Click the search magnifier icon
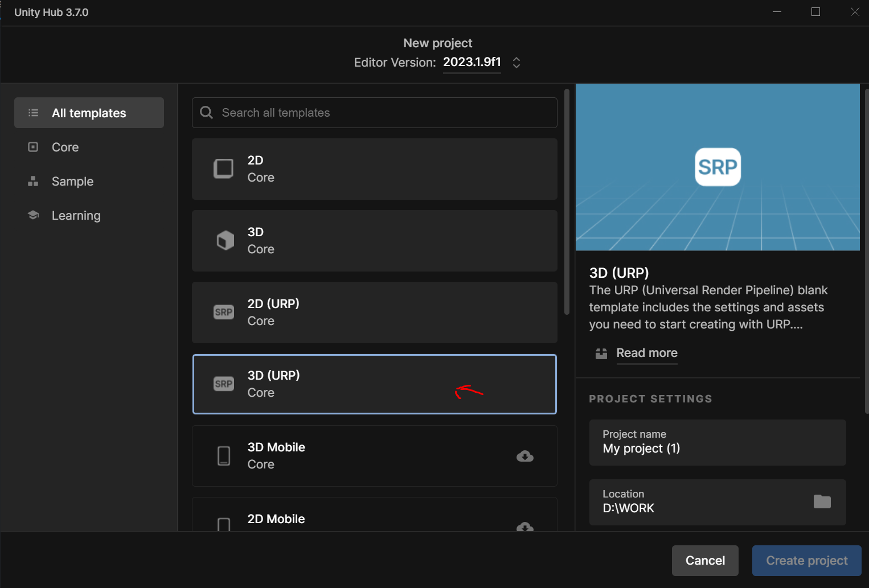The height and width of the screenshot is (588, 869). tap(207, 113)
